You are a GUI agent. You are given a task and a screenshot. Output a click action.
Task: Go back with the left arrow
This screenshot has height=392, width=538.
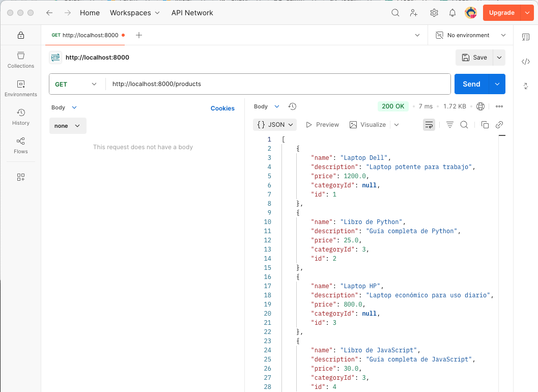[x=49, y=13]
